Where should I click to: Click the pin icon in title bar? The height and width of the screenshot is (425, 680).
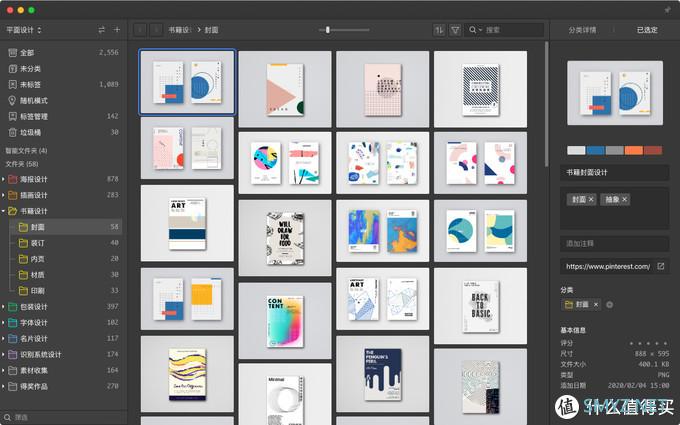668,10
